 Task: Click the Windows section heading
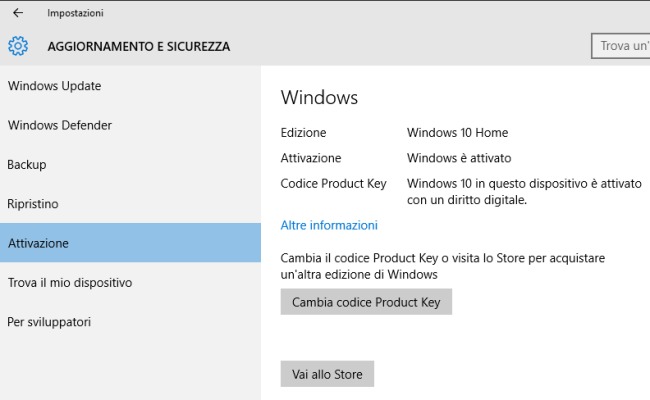click(x=319, y=97)
